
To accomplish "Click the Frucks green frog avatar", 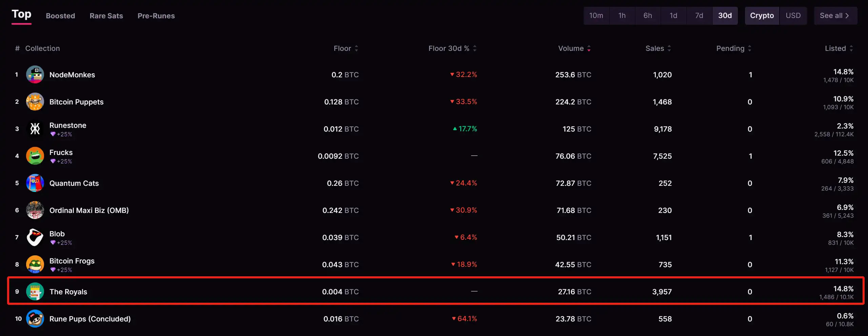I will coord(35,156).
